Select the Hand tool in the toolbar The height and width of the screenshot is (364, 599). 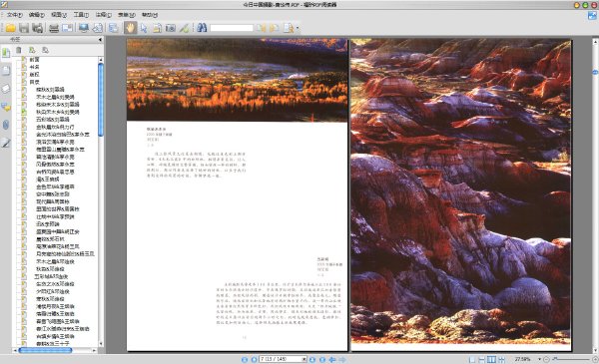click(130, 28)
